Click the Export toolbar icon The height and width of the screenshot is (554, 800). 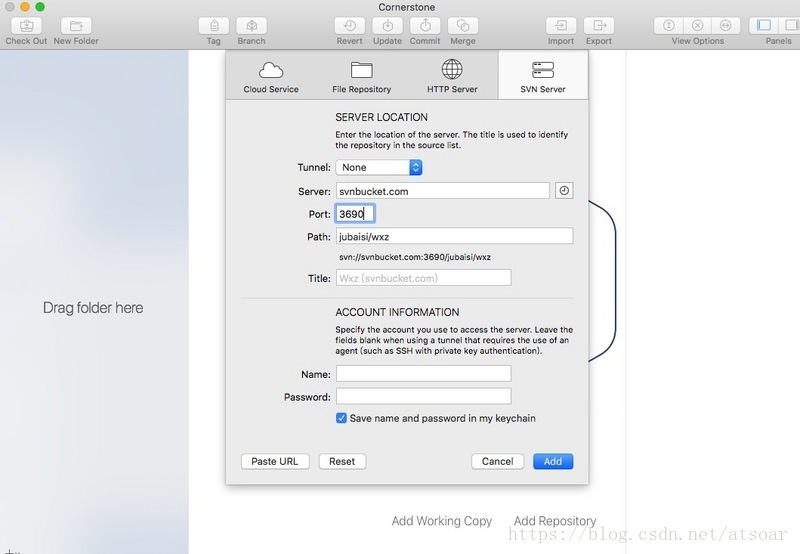click(x=599, y=25)
